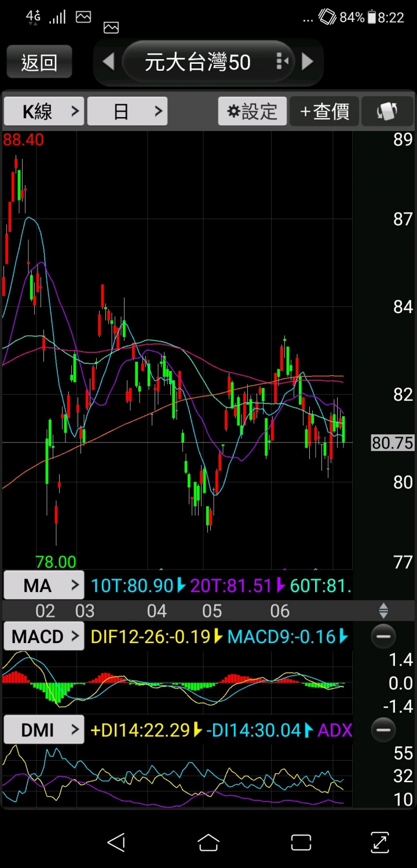
Task: Tap the current price label 80.75
Action: (392, 443)
